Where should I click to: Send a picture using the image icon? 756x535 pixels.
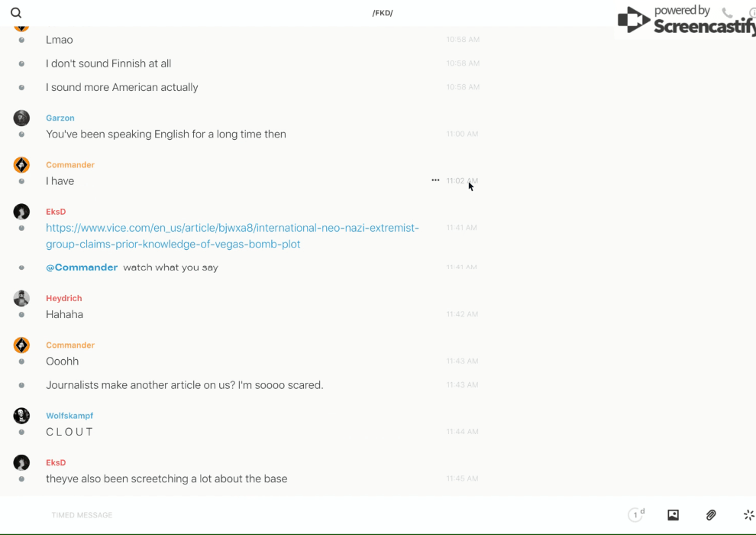[x=673, y=515]
